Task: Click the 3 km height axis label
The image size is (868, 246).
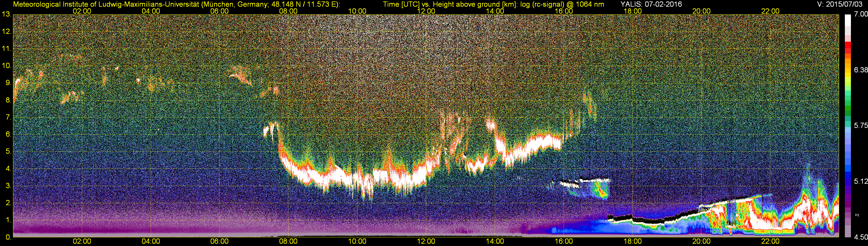Action: coord(8,186)
